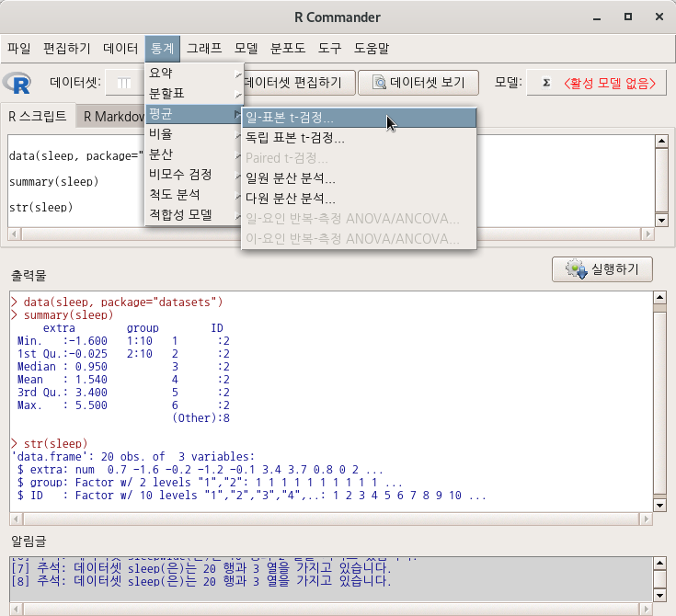This screenshot has width=676, height=616.
Task: Click output pane scroll left arrow
Action: [16, 519]
